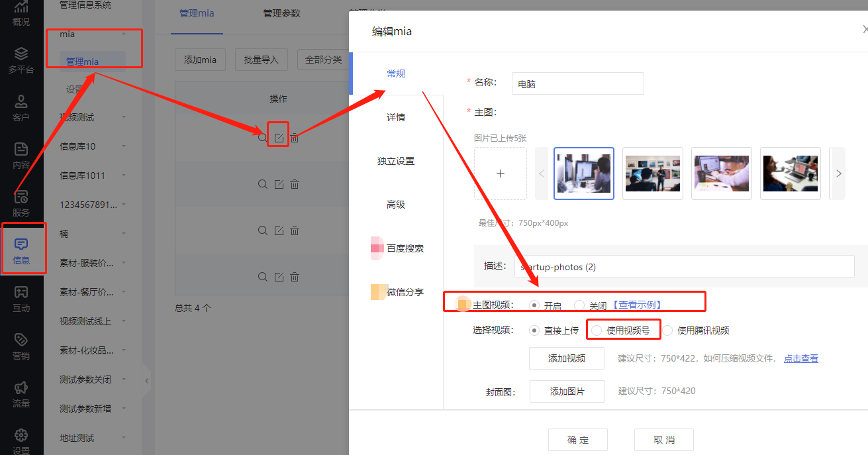Click the magnifier icon in the first table row
868x455 pixels.
click(263, 138)
